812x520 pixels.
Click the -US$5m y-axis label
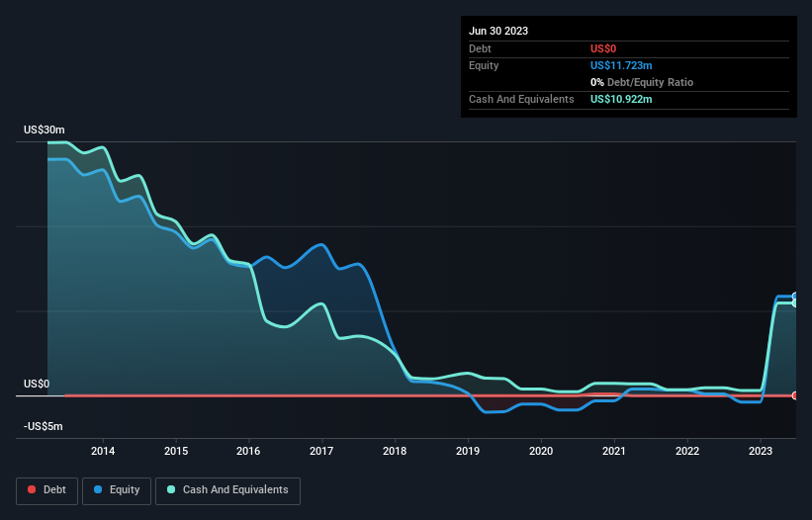[43, 426]
